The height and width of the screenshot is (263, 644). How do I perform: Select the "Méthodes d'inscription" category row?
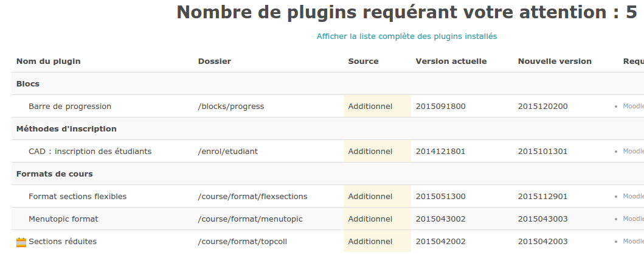point(66,129)
